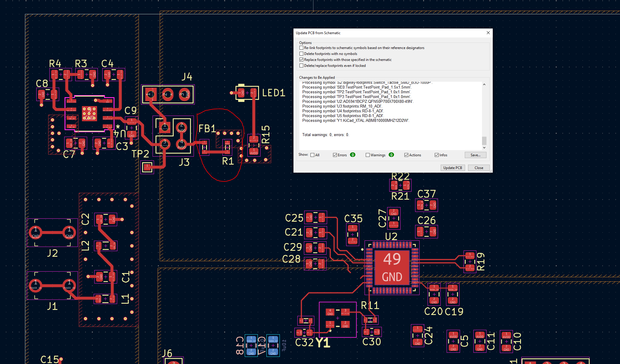Image resolution: width=620 pixels, height=364 pixels.
Task: Select the R15 reference label
Action: [x=266, y=134]
